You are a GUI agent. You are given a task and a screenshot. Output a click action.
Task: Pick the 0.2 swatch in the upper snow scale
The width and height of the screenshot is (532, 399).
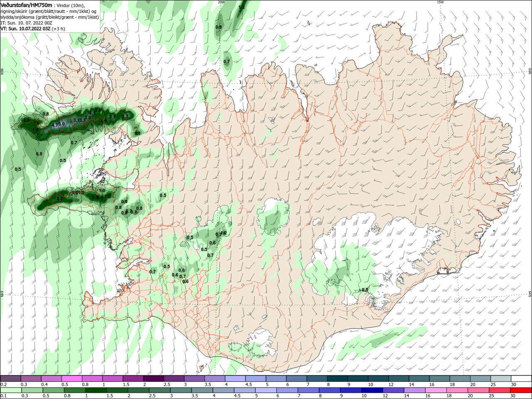coord(10,379)
